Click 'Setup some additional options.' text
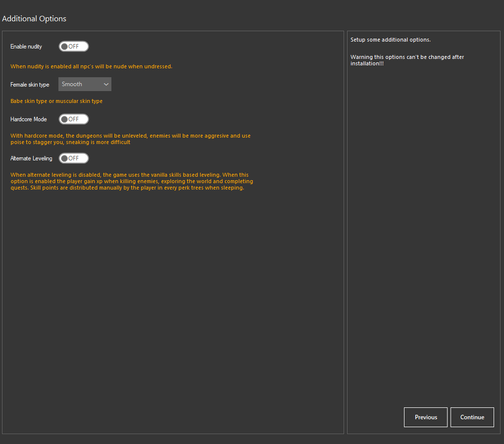 [391, 40]
